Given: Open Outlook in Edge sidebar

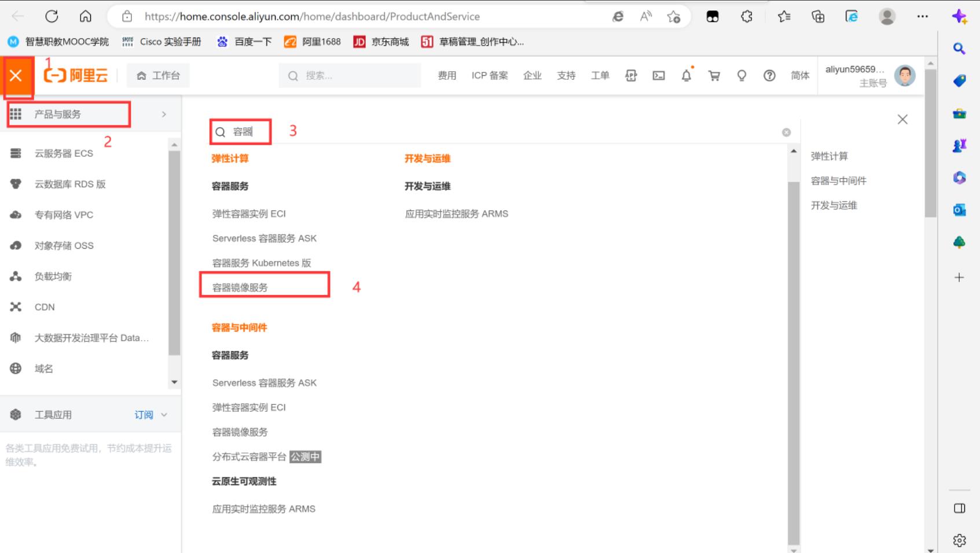Looking at the screenshot, I should tap(959, 210).
